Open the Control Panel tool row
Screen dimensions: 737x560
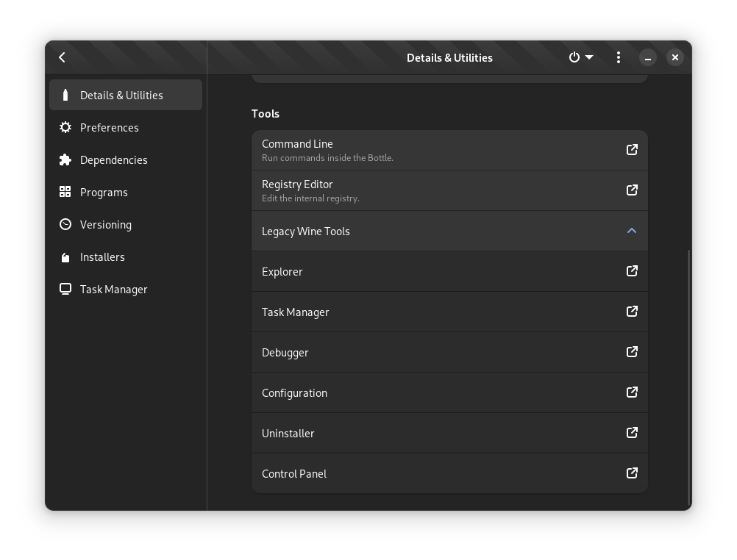pos(449,473)
